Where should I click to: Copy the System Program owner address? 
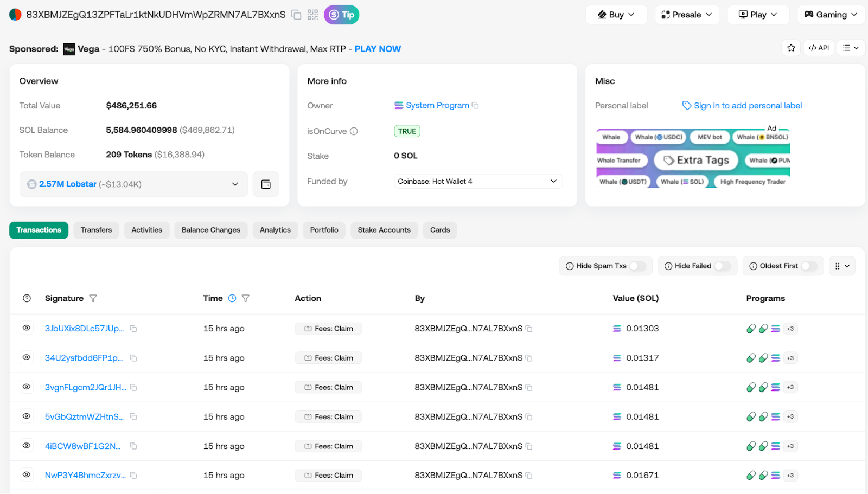point(475,106)
